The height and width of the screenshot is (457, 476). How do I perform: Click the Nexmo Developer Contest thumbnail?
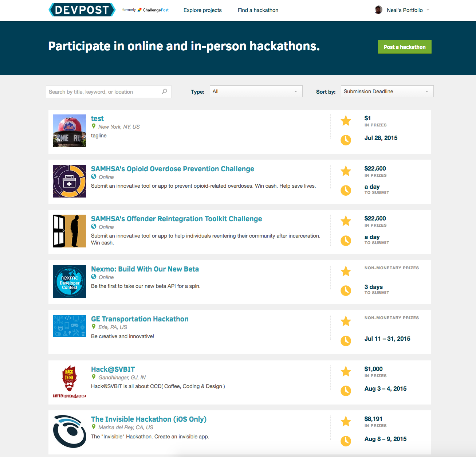[x=70, y=281]
